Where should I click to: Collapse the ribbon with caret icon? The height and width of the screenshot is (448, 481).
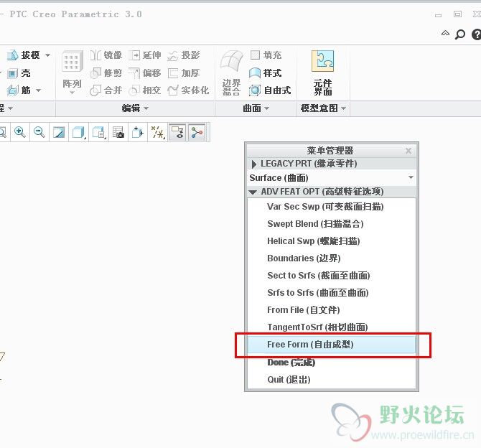tap(445, 33)
